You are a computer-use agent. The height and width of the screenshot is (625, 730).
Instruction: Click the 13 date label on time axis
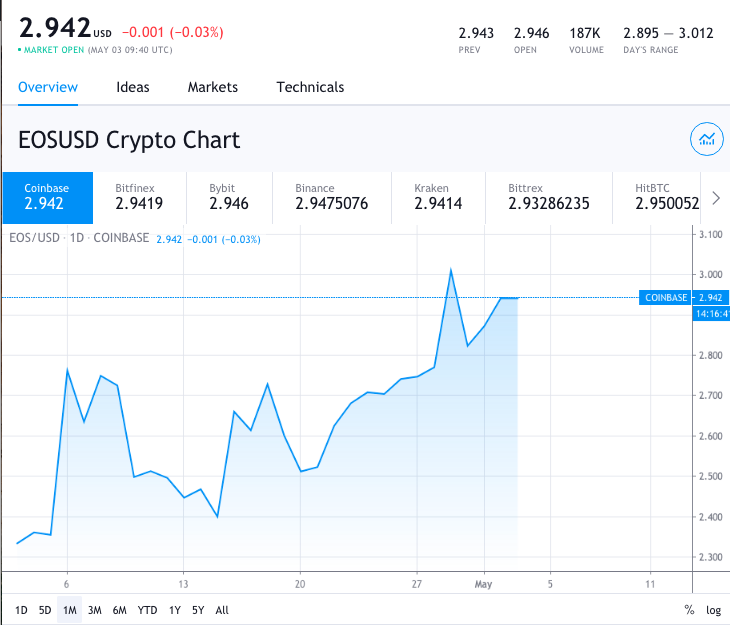click(183, 584)
